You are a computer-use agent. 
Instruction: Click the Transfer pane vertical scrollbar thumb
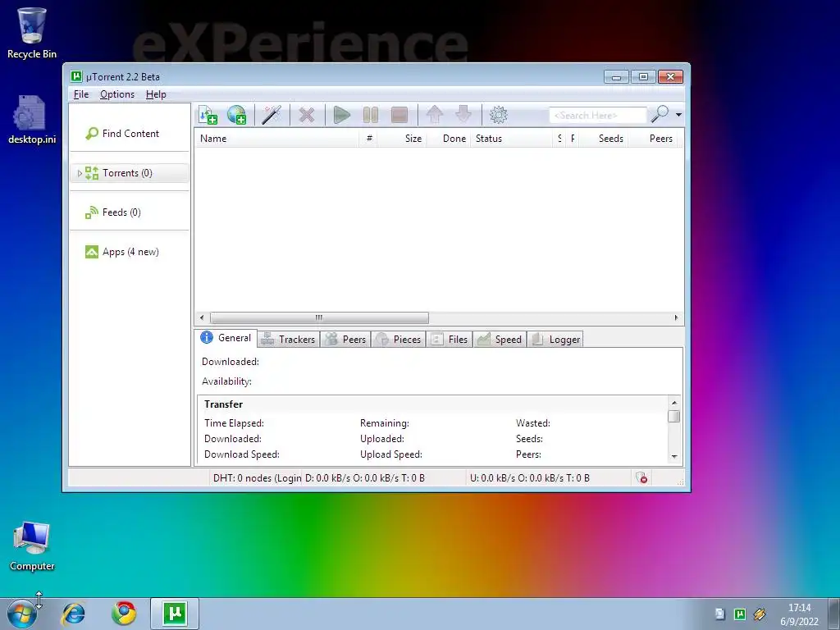point(674,416)
